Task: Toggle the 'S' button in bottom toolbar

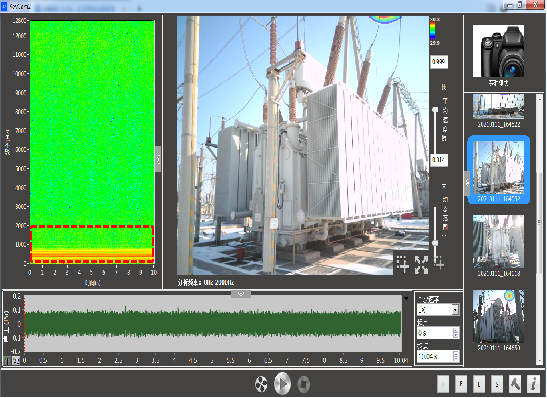Action: tap(497, 384)
